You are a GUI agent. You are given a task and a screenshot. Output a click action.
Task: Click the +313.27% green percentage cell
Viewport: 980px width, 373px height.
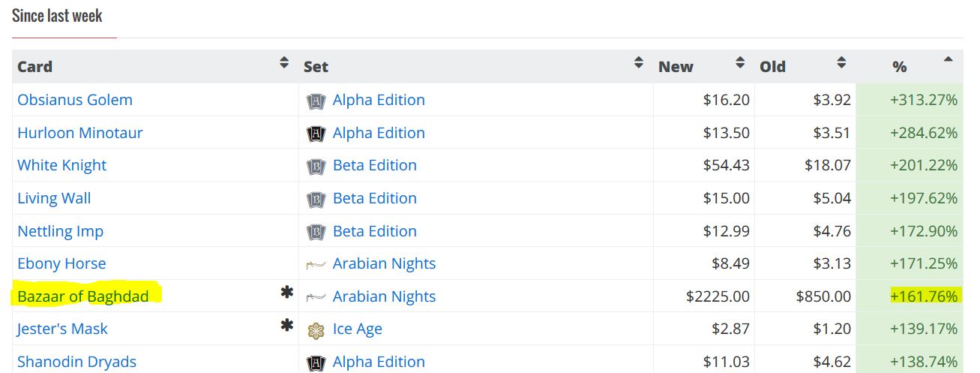pos(923,101)
